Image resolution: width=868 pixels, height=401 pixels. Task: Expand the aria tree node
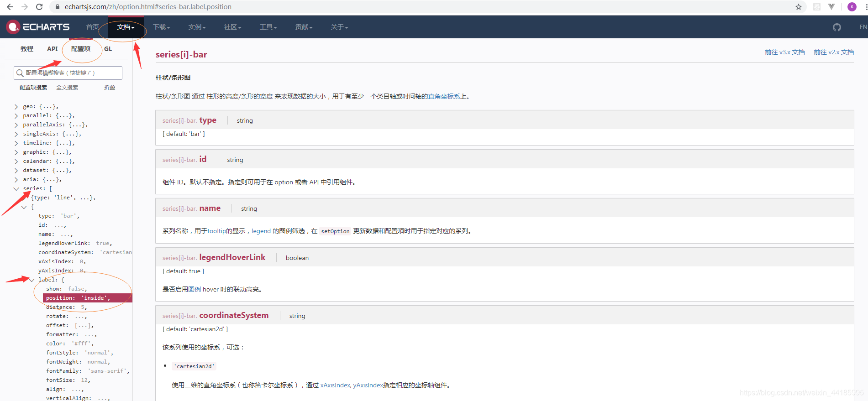[16, 180]
